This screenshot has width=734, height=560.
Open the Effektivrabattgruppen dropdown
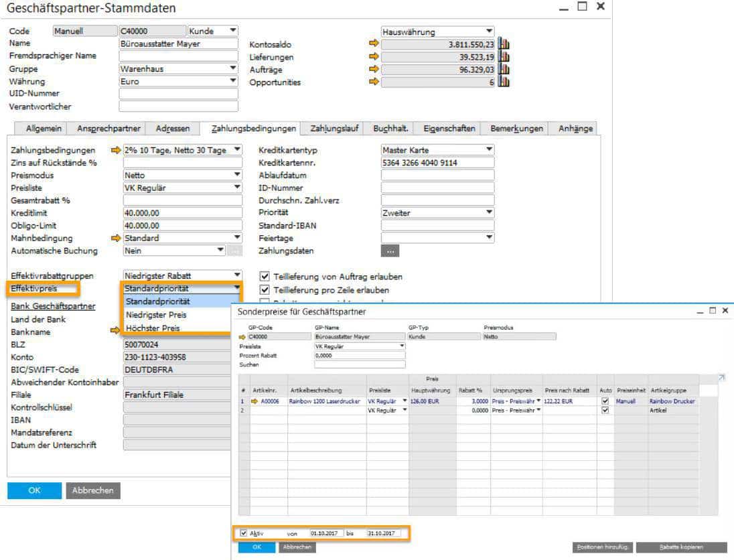click(237, 275)
